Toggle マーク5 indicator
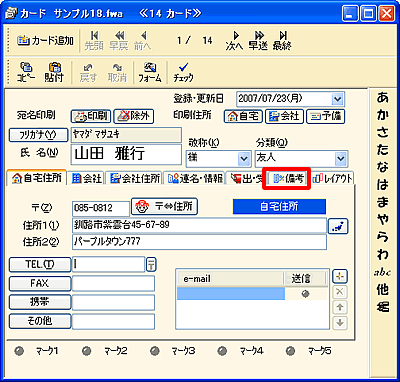This screenshot has width=400, height=382. click(x=291, y=351)
